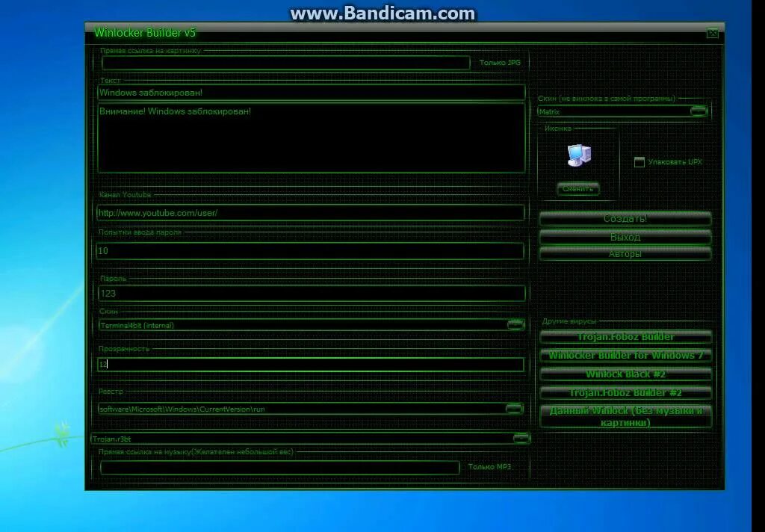Click the 'Другие вирусы' group label
The height and width of the screenshot is (532, 765).
[x=569, y=321]
